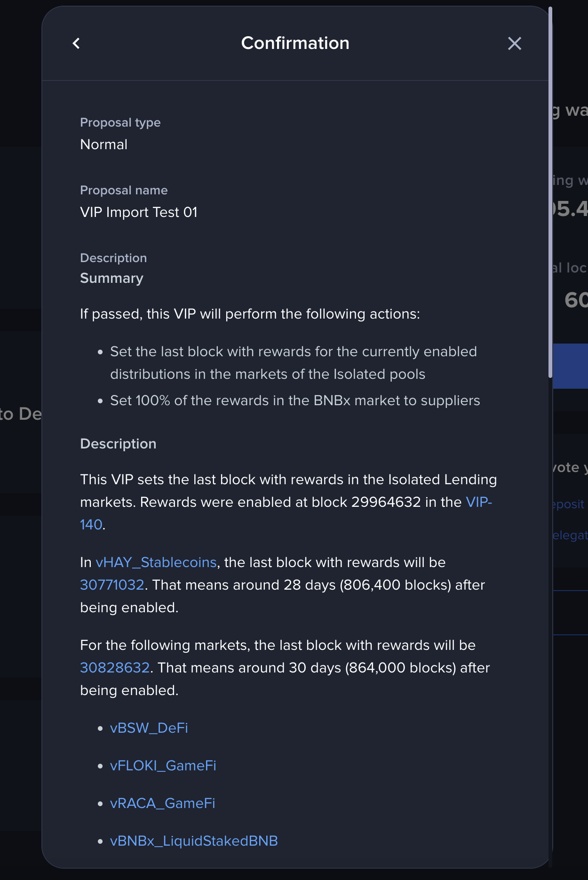Click the Confirmation dialog title
Viewport: 588px width, 880px height.
(x=295, y=43)
